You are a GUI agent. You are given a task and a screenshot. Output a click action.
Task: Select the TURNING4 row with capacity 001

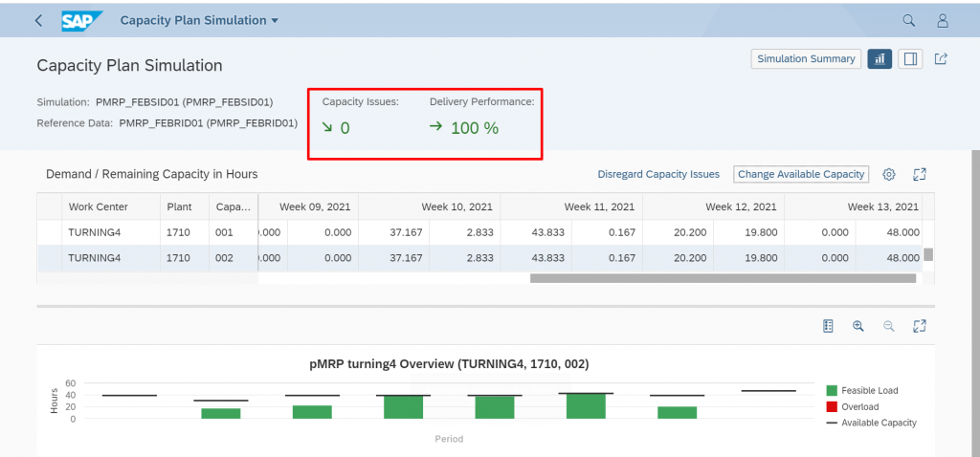(479, 232)
